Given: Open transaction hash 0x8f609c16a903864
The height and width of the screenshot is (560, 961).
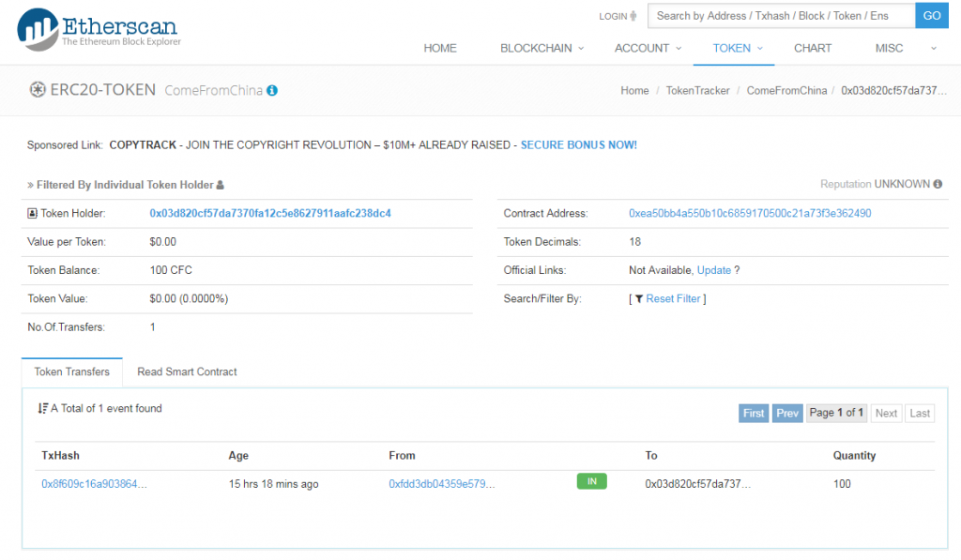Looking at the screenshot, I should (x=94, y=484).
